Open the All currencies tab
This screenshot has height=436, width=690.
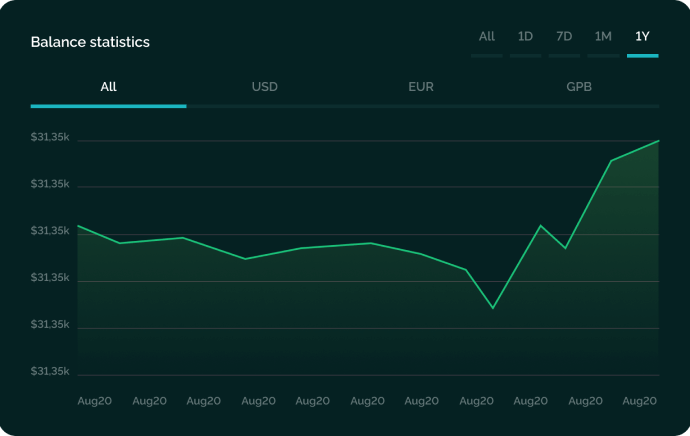tap(108, 87)
